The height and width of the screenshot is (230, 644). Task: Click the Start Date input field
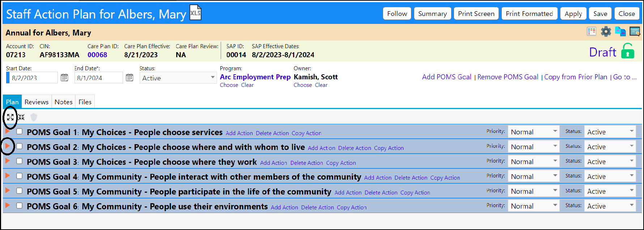(33, 78)
